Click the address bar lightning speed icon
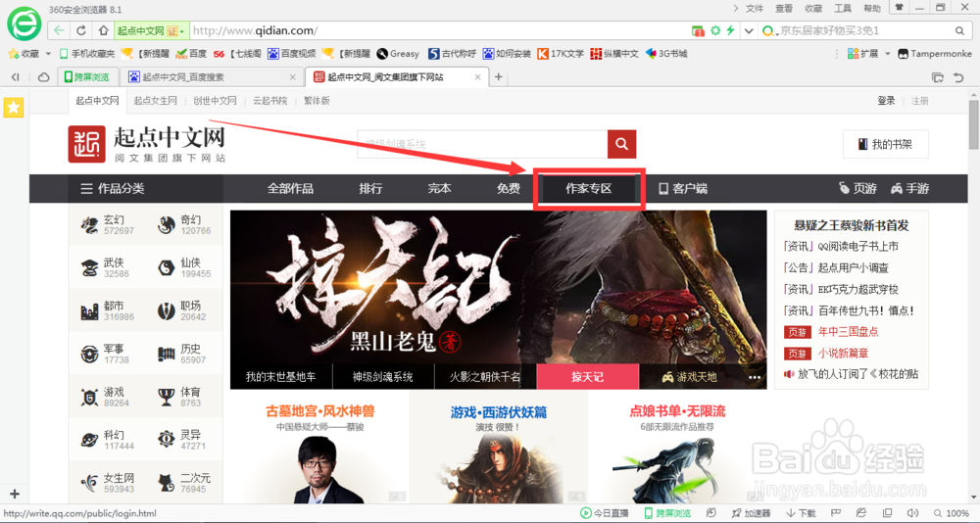The image size is (980, 523). 730,30
